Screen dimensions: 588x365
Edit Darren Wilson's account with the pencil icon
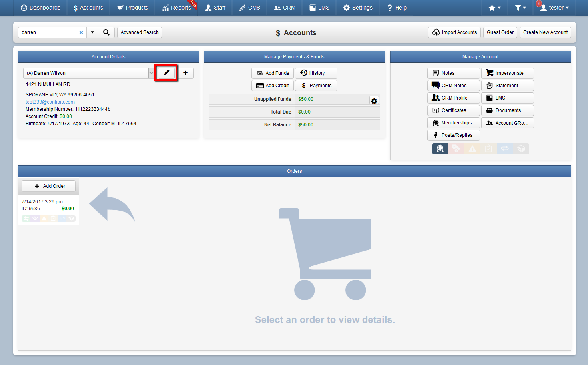(166, 73)
